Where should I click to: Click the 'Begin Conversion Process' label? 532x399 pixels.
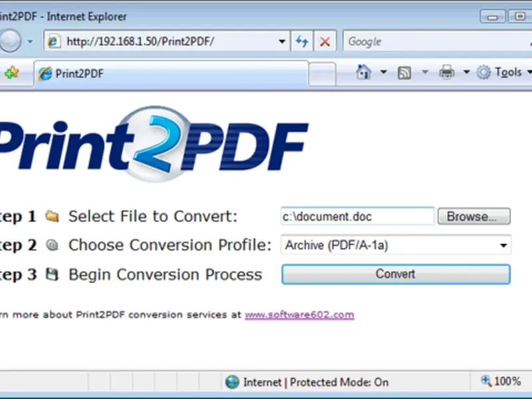165,275
